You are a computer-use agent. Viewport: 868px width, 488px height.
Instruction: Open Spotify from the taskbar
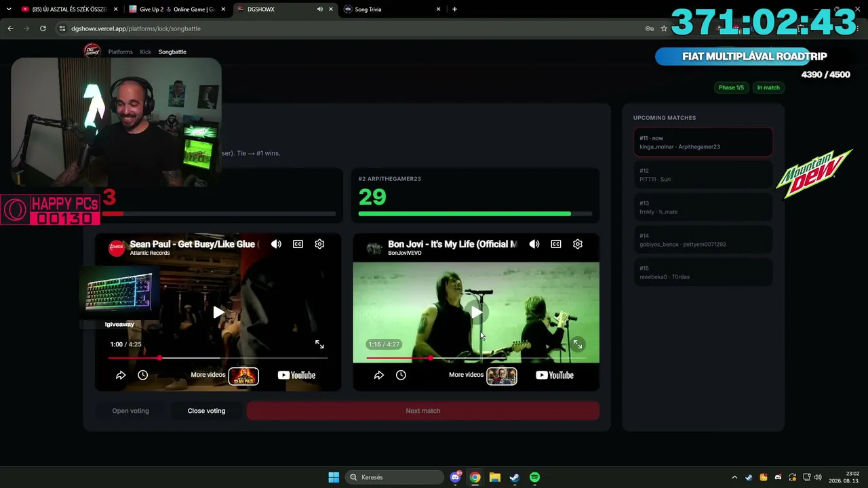coord(534,477)
